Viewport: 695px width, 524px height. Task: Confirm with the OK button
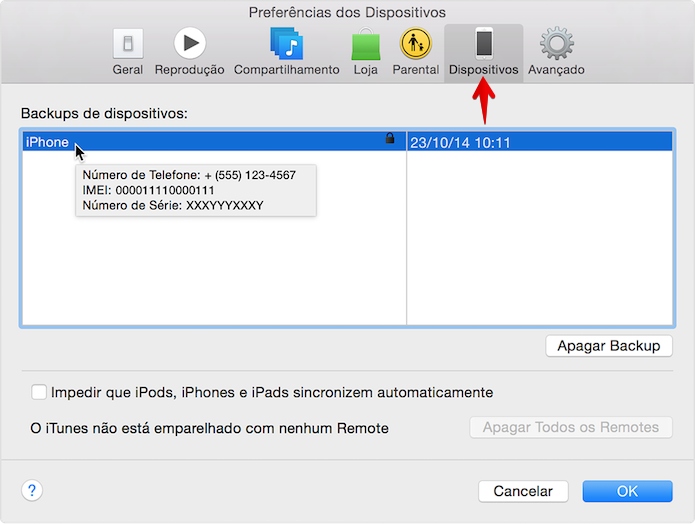pos(628,491)
